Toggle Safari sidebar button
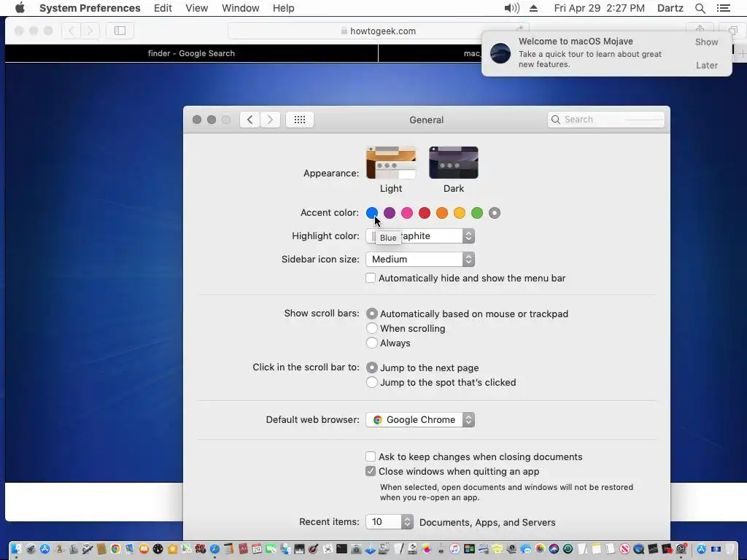 (x=120, y=31)
